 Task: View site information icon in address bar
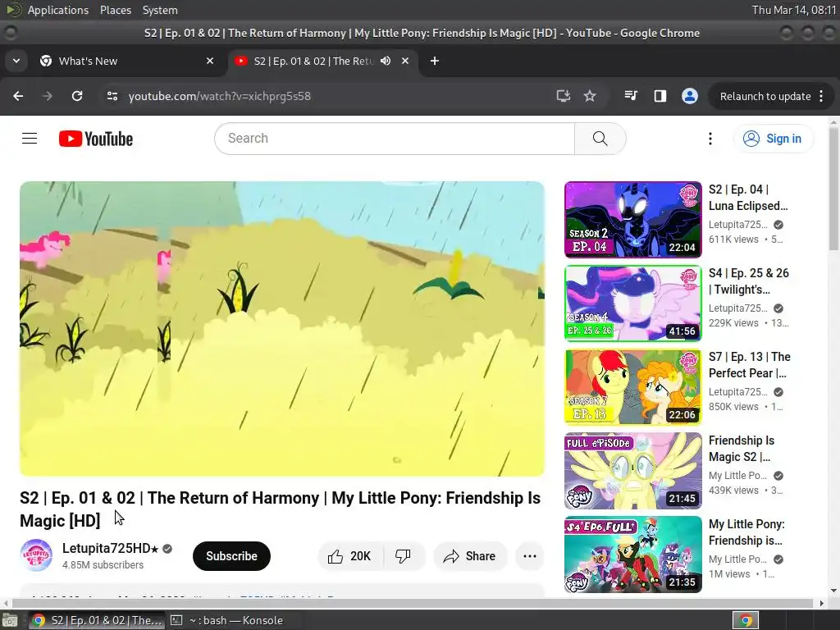point(112,97)
